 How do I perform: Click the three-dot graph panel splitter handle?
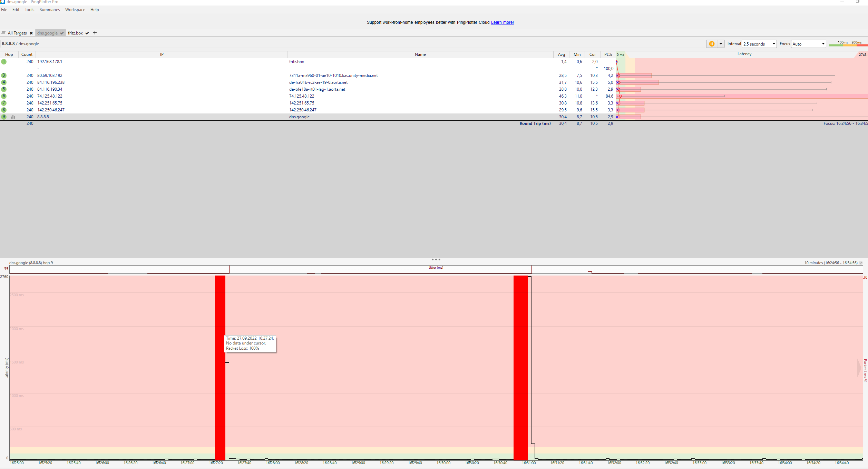[436, 259]
